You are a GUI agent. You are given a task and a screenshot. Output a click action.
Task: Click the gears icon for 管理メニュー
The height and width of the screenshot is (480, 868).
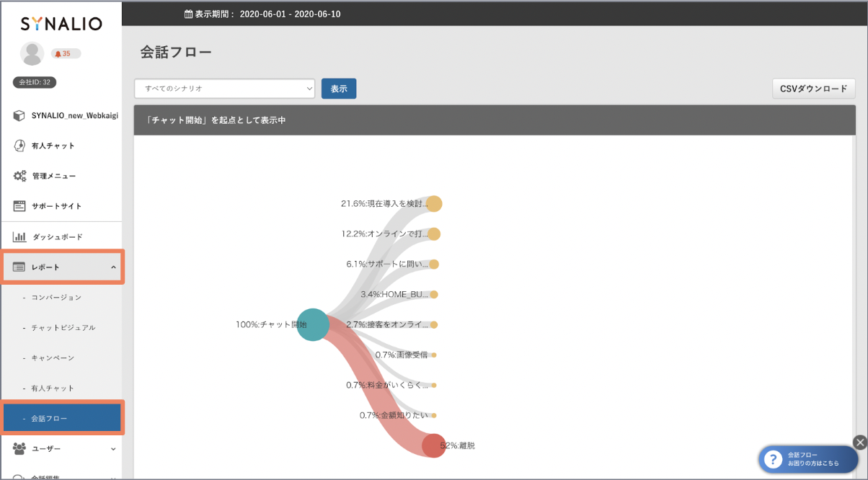(x=19, y=176)
